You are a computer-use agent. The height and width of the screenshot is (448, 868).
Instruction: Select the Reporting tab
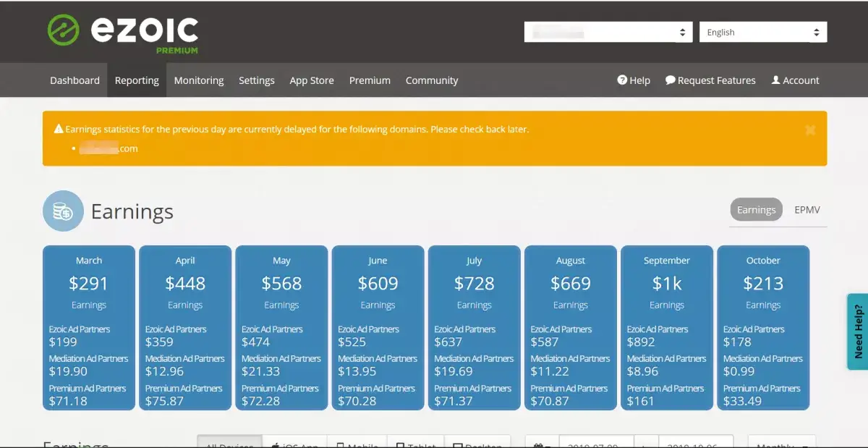(137, 80)
